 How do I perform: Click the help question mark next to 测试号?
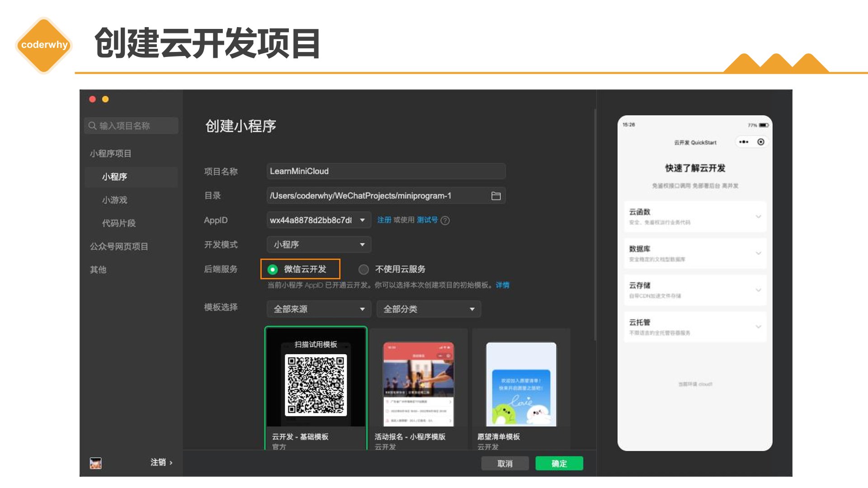(445, 220)
